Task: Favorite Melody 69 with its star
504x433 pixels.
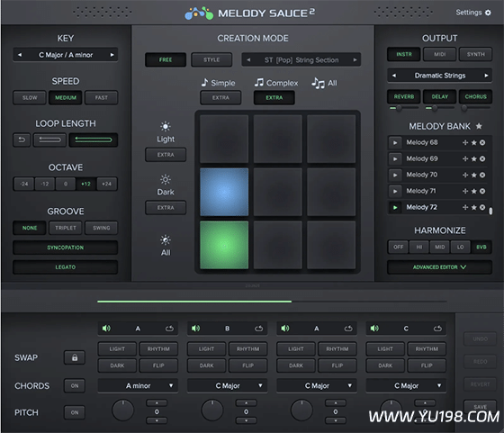Action: [473, 158]
